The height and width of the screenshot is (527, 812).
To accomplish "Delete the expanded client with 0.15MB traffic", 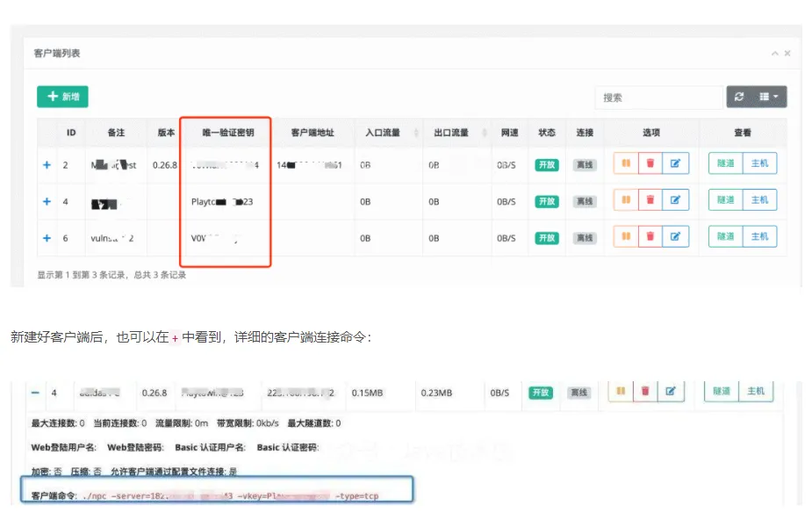I will (x=645, y=391).
